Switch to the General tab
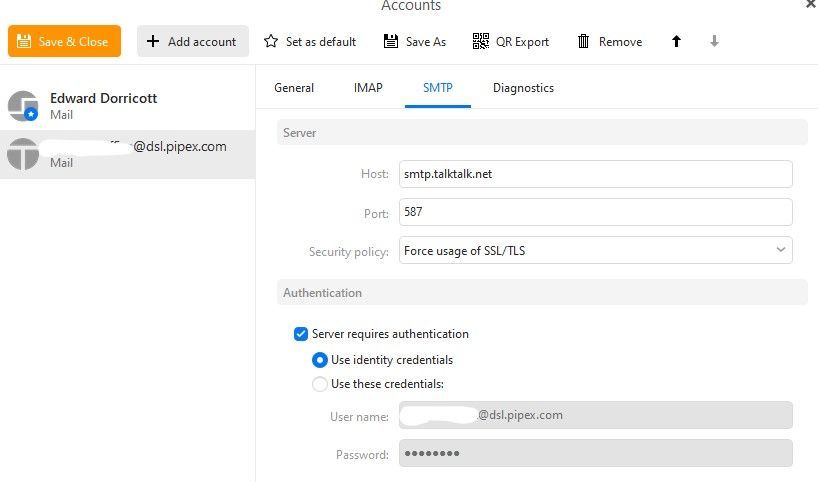Image resolution: width=818 pixels, height=482 pixels. 294,88
